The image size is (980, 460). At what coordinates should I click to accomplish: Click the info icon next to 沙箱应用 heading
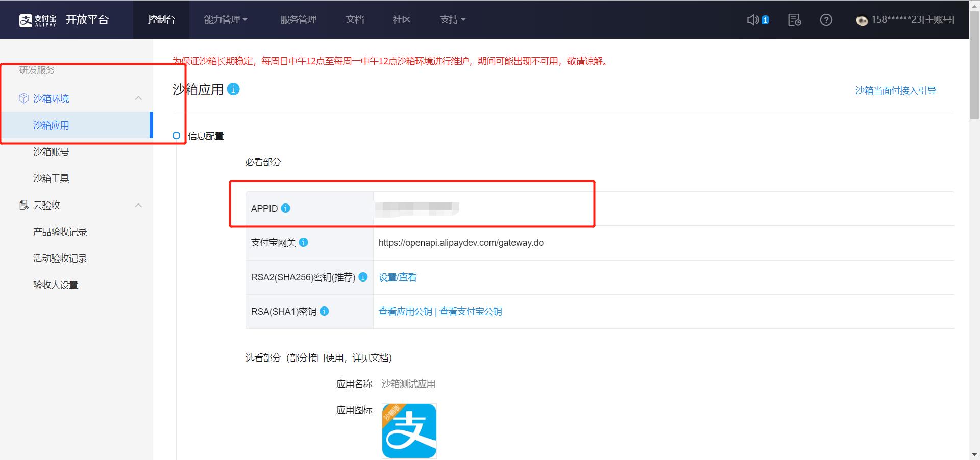click(233, 89)
